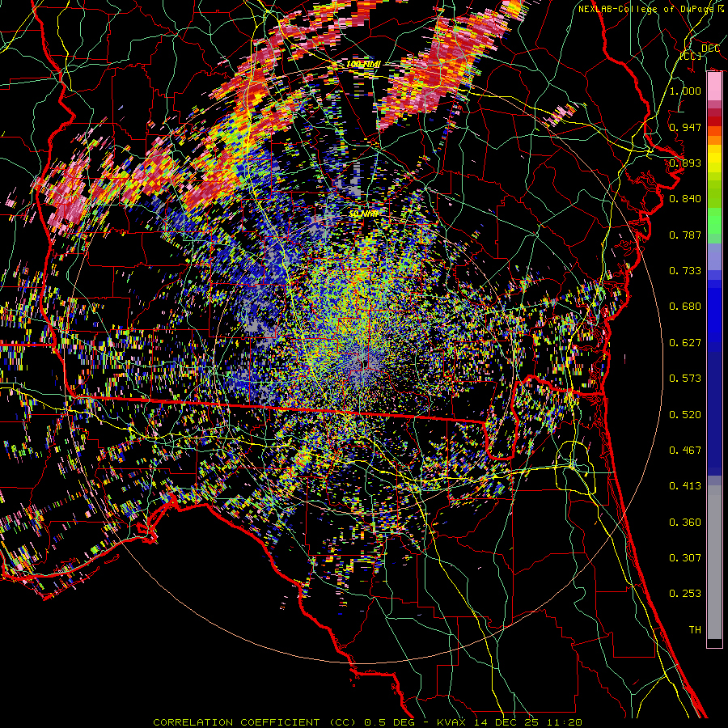Pick the red band on the color bar
The height and width of the screenshot is (728, 728).
coord(714,121)
